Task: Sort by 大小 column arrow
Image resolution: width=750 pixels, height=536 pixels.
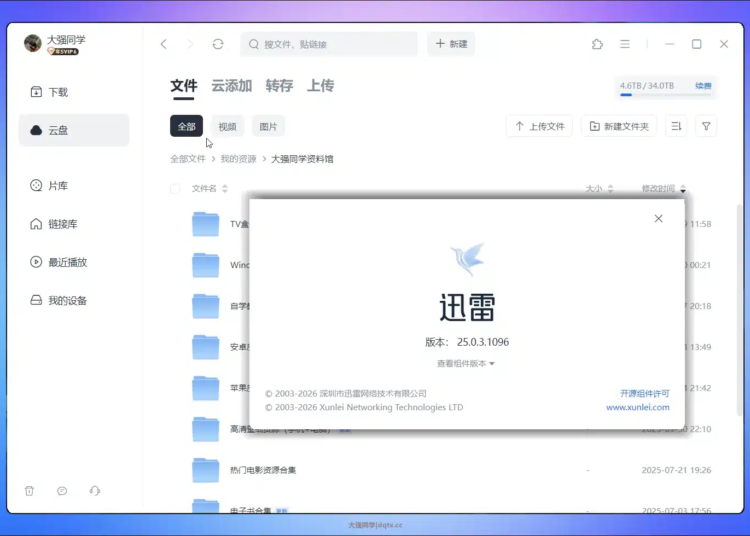Action: pyautogui.click(x=610, y=188)
